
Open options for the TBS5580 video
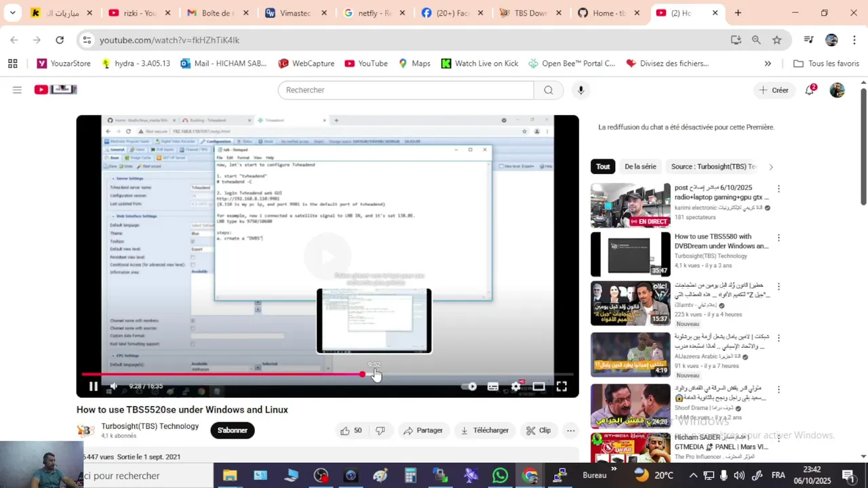(x=778, y=238)
